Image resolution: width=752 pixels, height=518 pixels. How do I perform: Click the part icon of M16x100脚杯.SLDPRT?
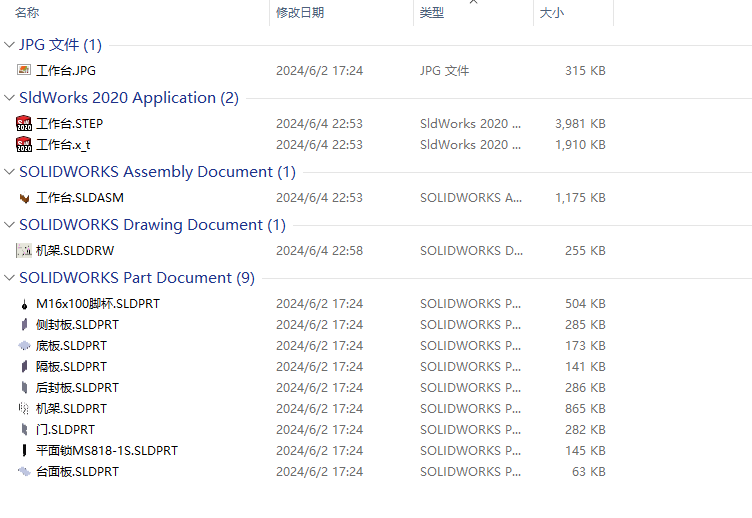click(x=24, y=304)
